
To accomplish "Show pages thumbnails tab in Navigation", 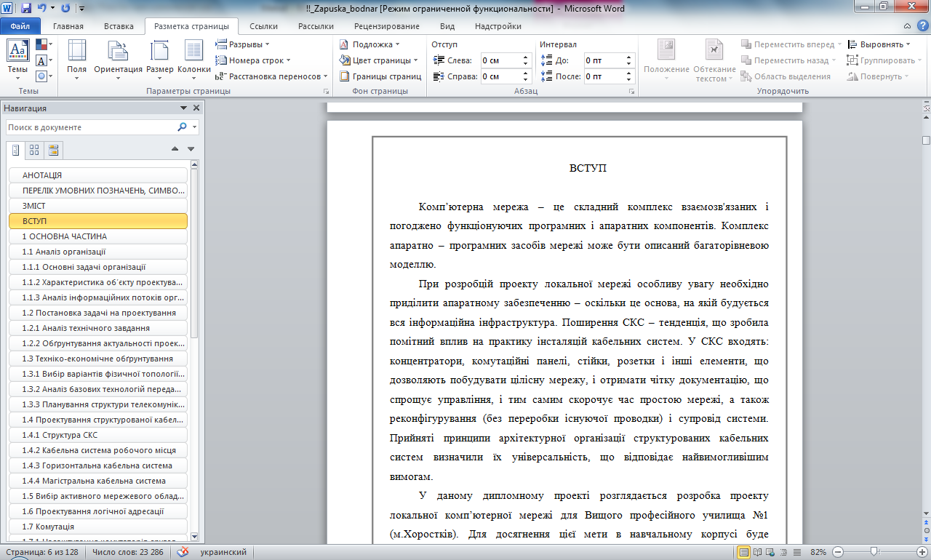I will tap(34, 151).
